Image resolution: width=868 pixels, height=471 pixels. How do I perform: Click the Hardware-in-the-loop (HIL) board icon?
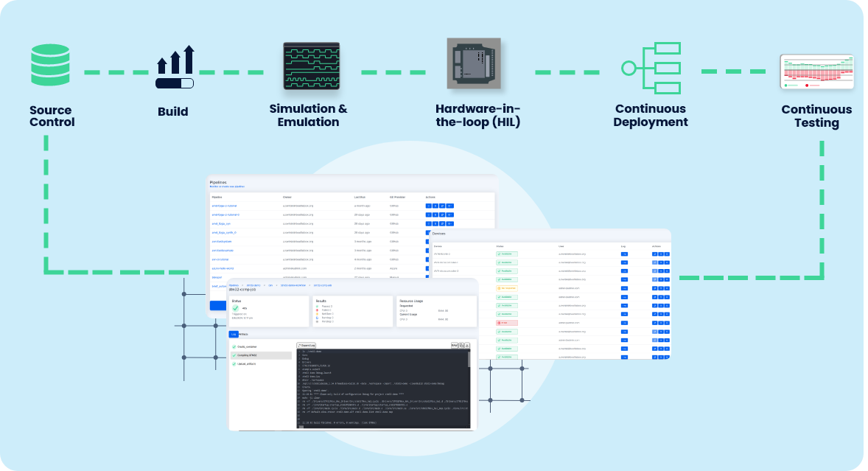[x=474, y=65]
